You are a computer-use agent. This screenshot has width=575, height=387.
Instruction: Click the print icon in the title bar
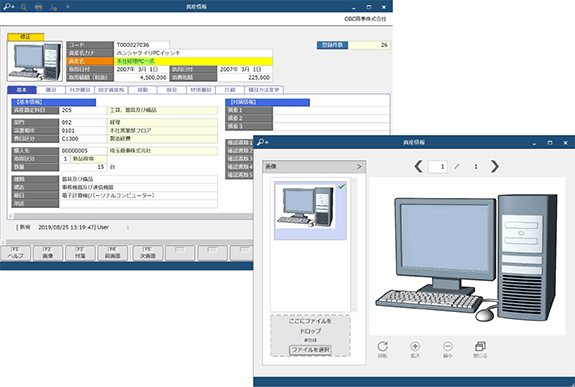[x=38, y=7]
